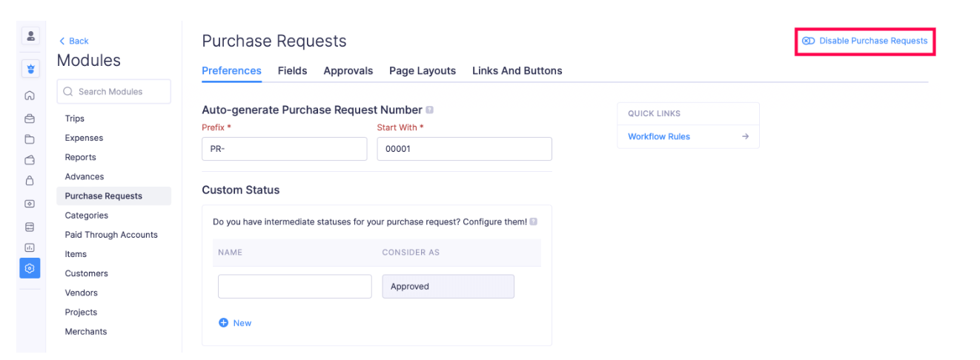Focus the Search Modules field

coord(113,92)
